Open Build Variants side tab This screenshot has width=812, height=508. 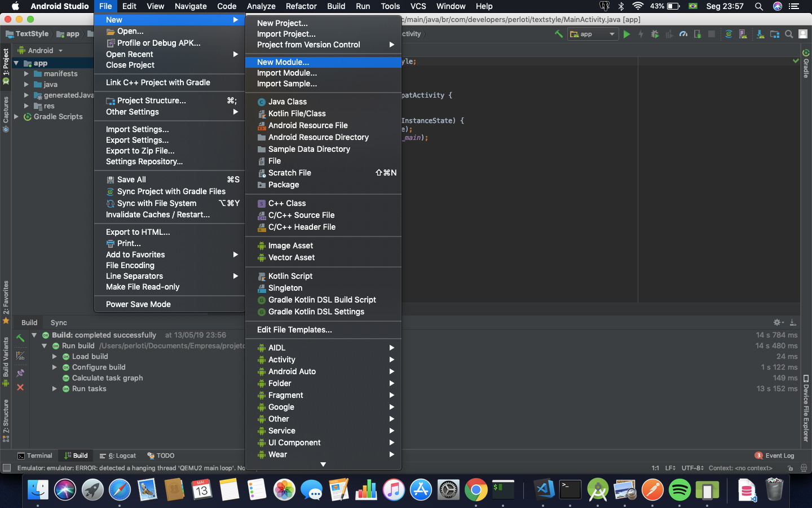6,361
